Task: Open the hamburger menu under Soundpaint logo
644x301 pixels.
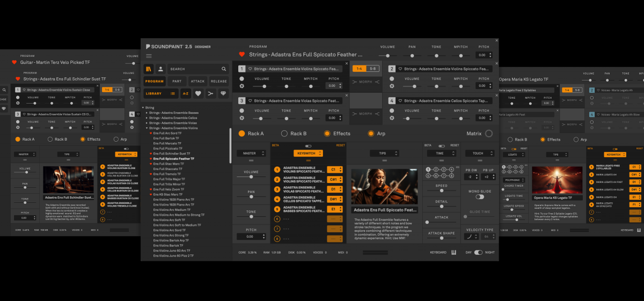Action: (149, 56)
